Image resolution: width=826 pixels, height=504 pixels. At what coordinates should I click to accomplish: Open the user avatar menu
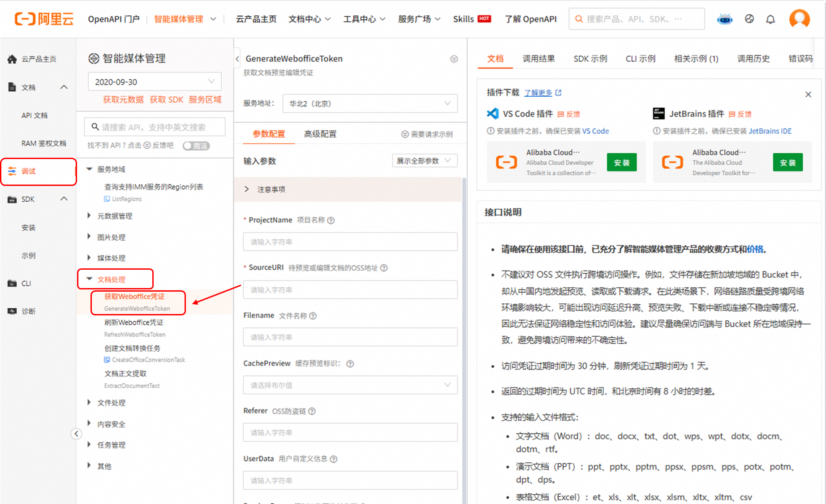[x=800, y=19]
